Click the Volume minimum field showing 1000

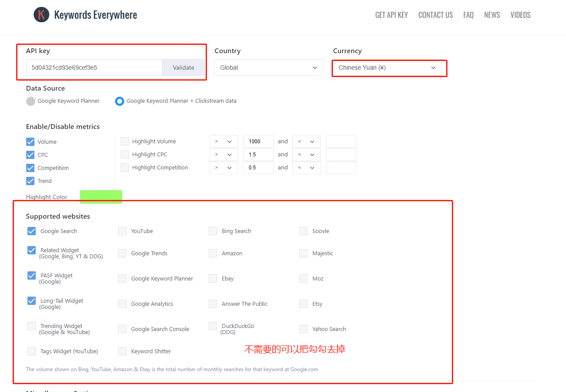click(258, 142)
